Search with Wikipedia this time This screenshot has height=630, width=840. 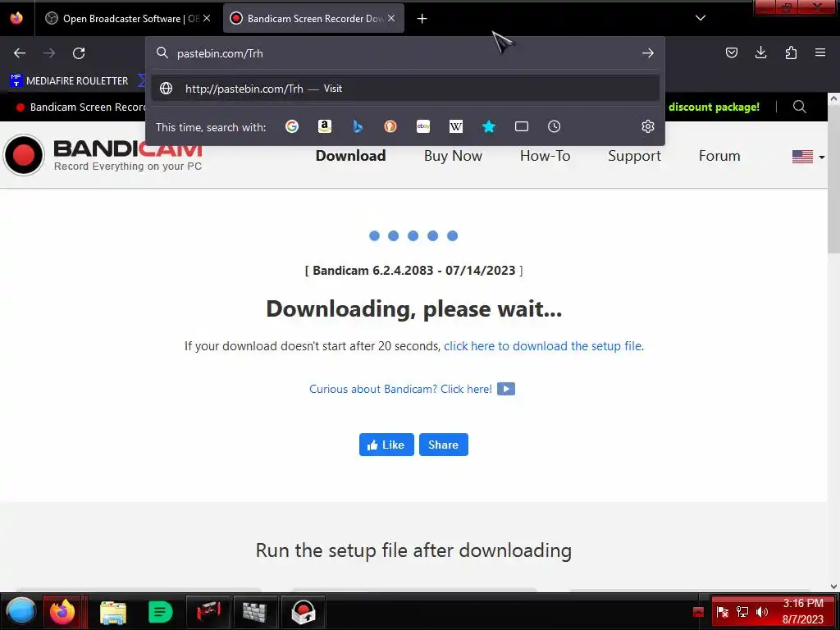[x=456, y=126]
